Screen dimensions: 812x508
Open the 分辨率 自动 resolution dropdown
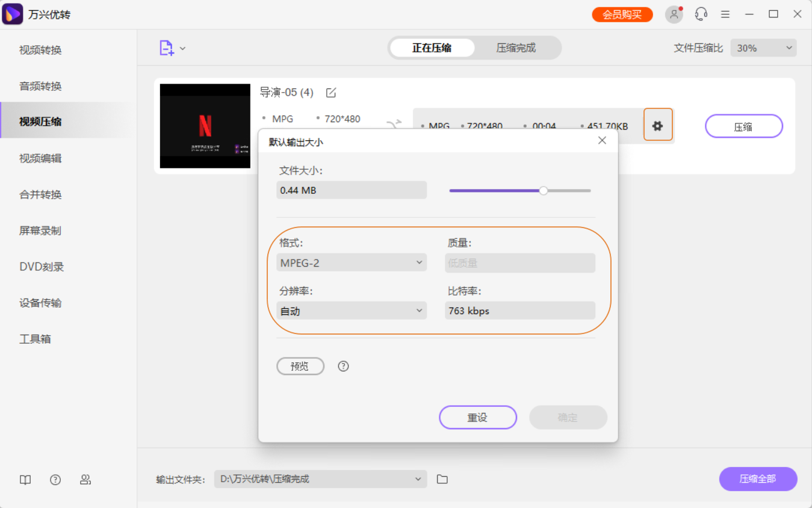click(352, 311)
